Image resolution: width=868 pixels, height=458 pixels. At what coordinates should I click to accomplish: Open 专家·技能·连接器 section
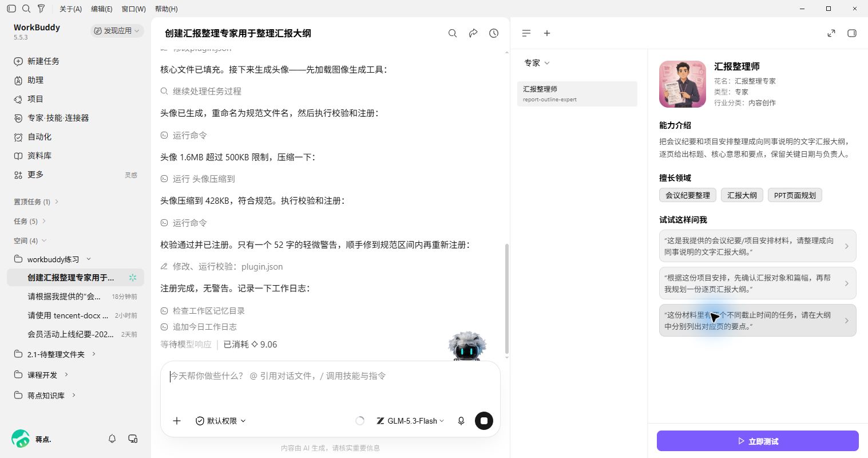[76, 118]
